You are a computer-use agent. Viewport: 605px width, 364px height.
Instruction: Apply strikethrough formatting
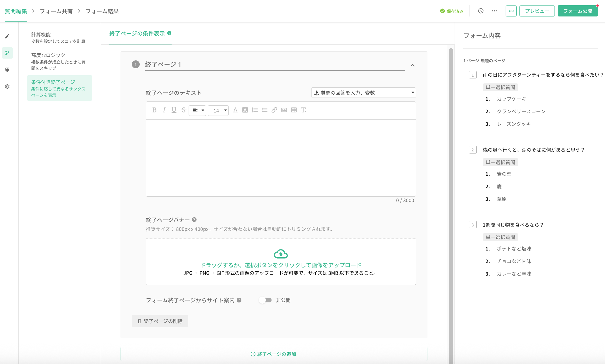click(184, 110)
